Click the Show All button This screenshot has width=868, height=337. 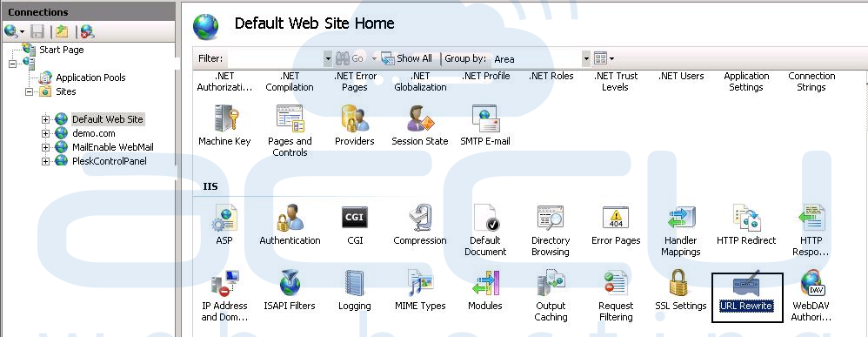coord(407,58)
